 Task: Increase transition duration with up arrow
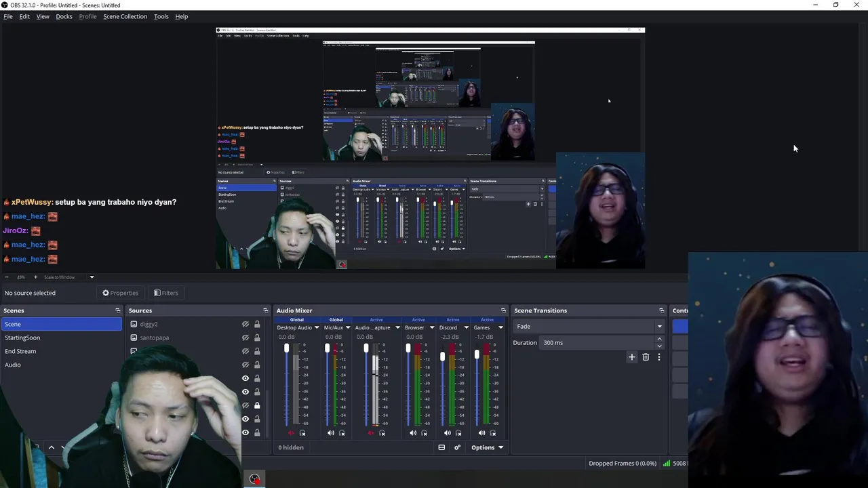(x=659, y=340)
